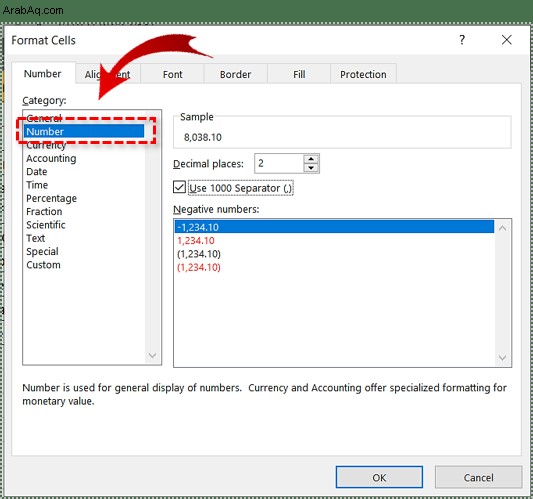
Task: Select the Custom category
Action: tap(43, 265)
